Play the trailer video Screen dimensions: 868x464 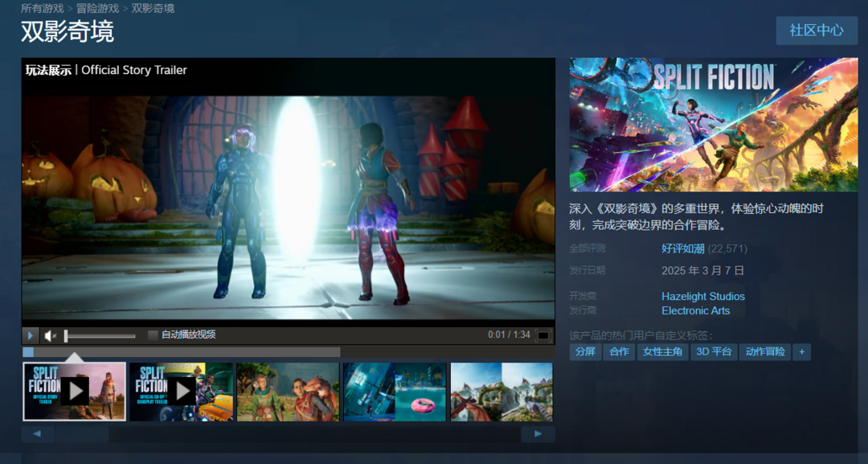[30, 335]
